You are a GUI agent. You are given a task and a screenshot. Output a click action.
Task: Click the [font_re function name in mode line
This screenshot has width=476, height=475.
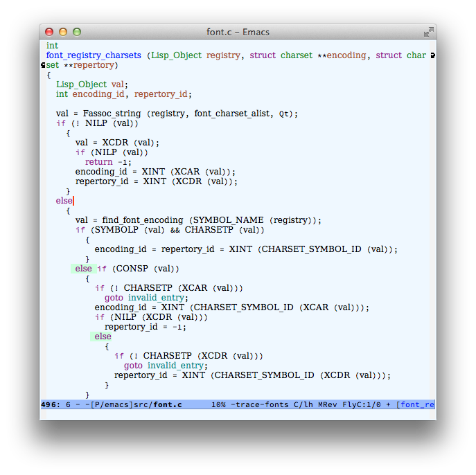coord(415,404)
